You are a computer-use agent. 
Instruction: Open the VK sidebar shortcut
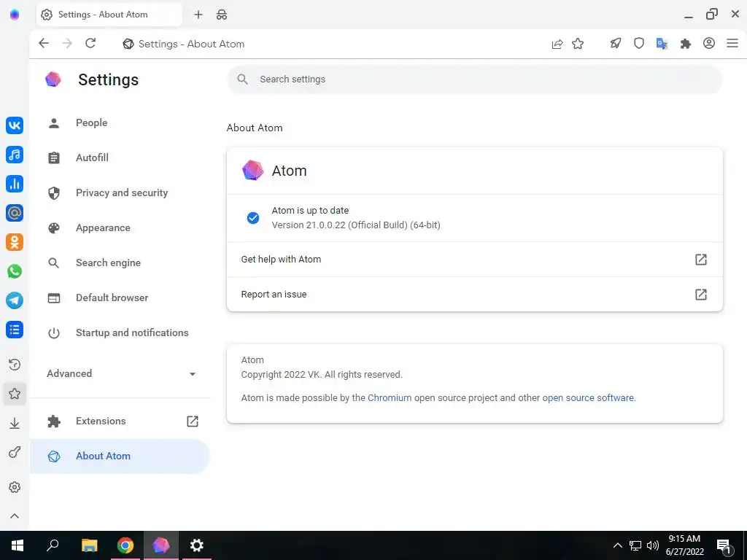[15, 125]
